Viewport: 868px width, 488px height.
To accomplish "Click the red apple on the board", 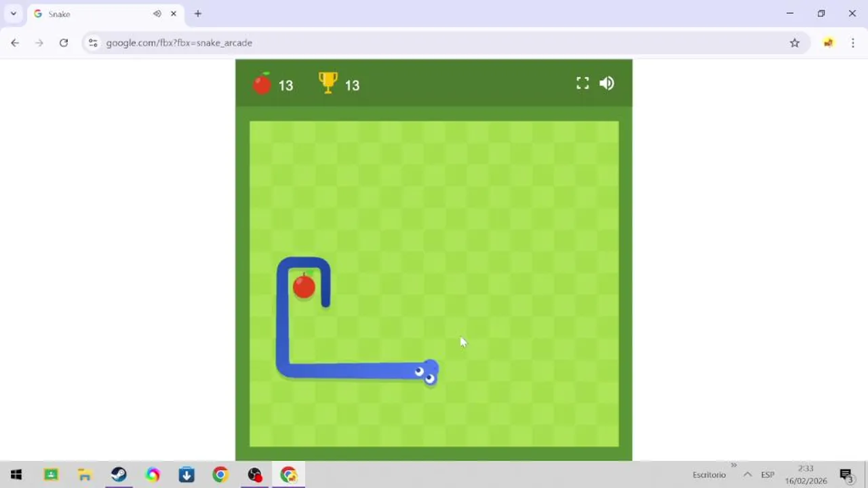I will click(x=304, y=286).
